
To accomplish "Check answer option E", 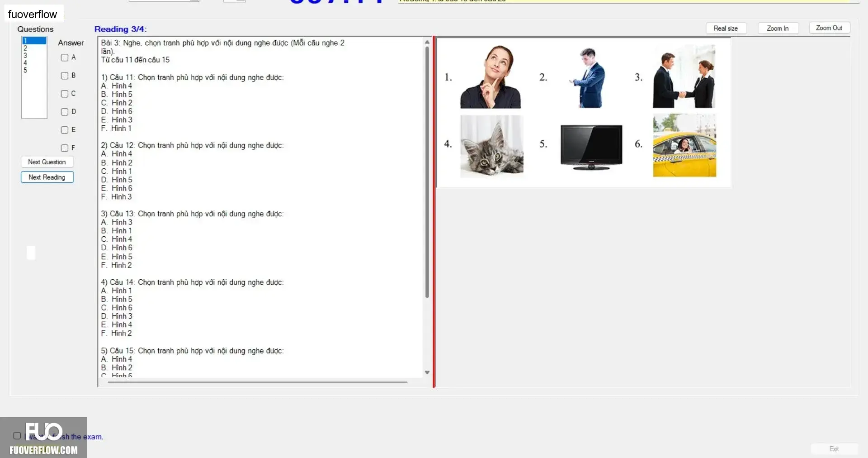I will click(65, 130).
